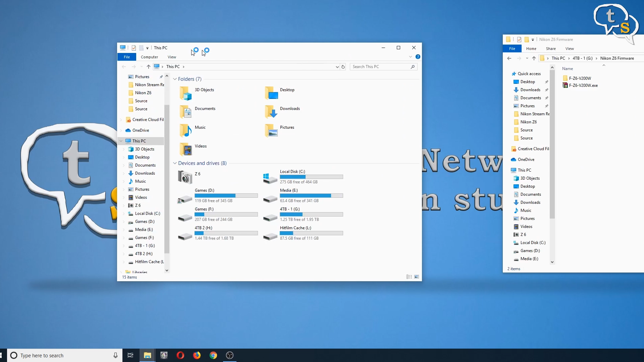This screenshot has width=644, height=362.
Task: Open Task View on taskbar
Action: click(130, 355)
